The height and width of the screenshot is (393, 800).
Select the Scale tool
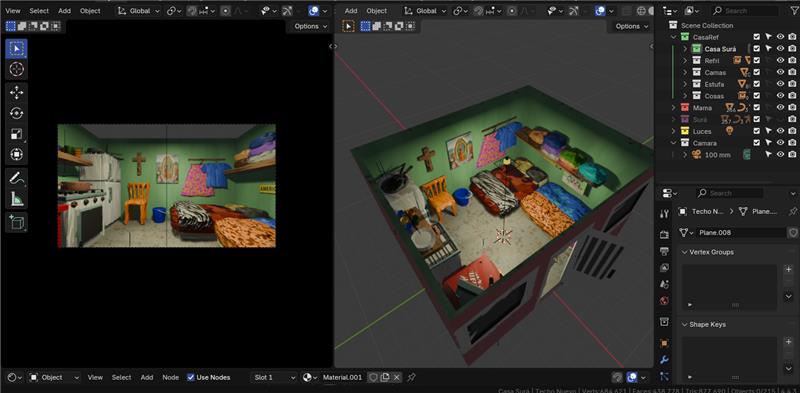(x=16, y=134)
